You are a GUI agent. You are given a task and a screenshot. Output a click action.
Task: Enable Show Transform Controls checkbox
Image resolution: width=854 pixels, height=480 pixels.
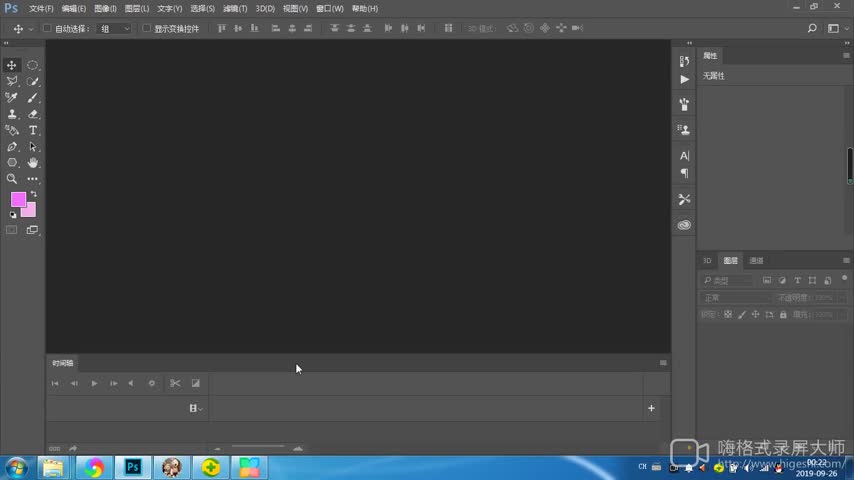pyautogui.click(x=147, y=28)
